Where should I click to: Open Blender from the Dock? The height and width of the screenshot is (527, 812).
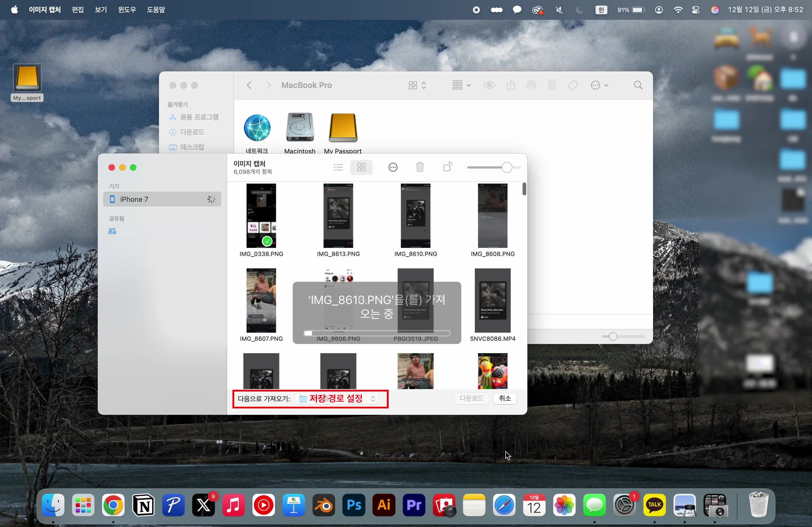(x=324, y=505)
